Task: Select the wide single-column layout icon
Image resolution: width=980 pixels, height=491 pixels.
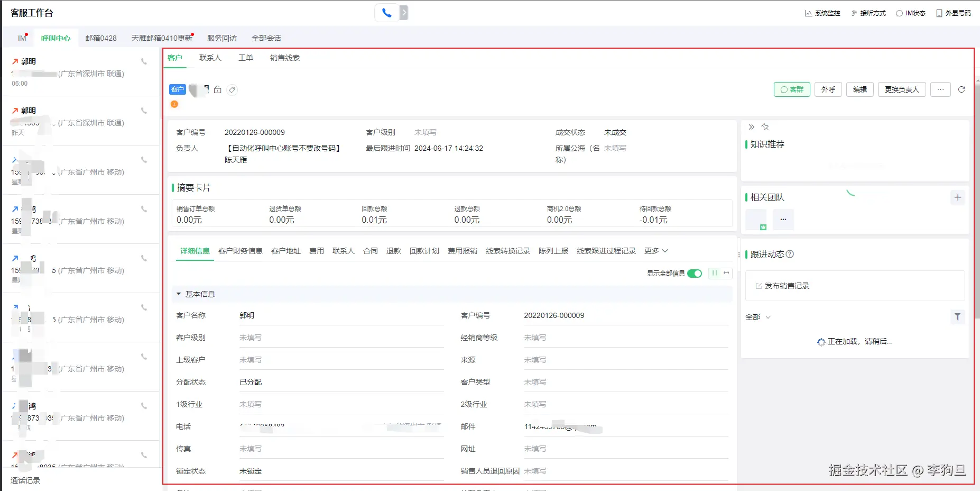Action: [x=727, y=273]
